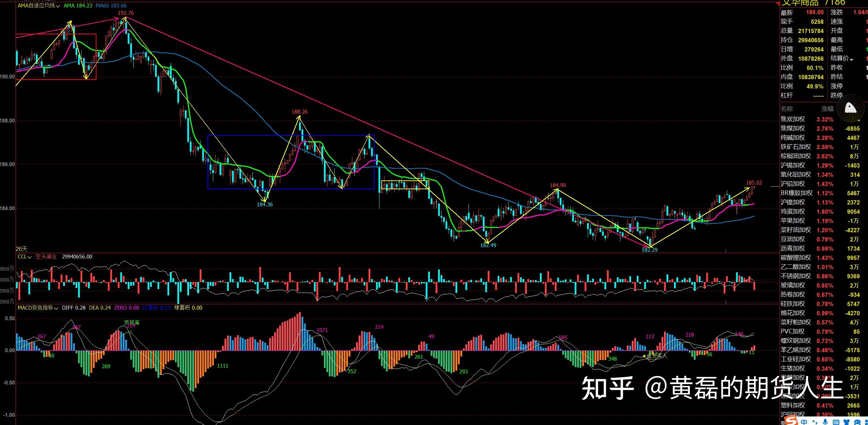868x425 pixels.
Task: Click the 26天 period label on chart
Action: (x=22, y=249)
